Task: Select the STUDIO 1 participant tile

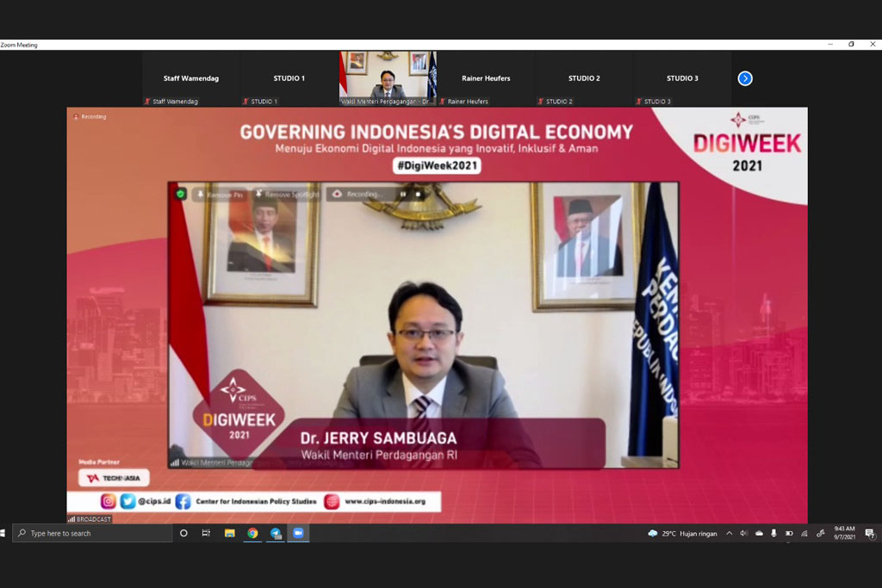Action: coord(289,78)
